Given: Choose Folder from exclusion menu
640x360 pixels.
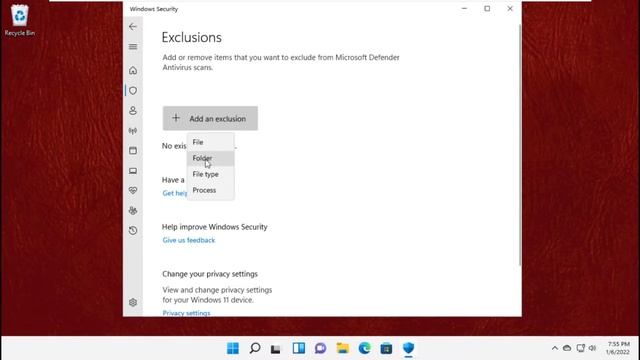Looking at the screenshot, I should 211,158.
